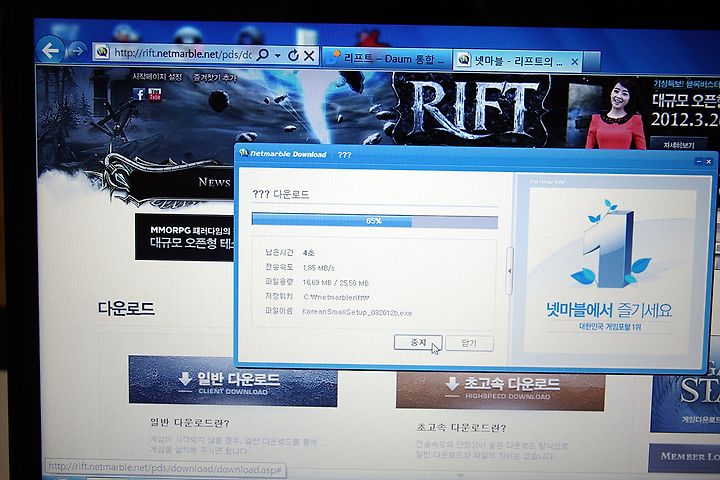Click the KoreanSmallSetup file name text
Screen dimensions: 720x480
357,313
